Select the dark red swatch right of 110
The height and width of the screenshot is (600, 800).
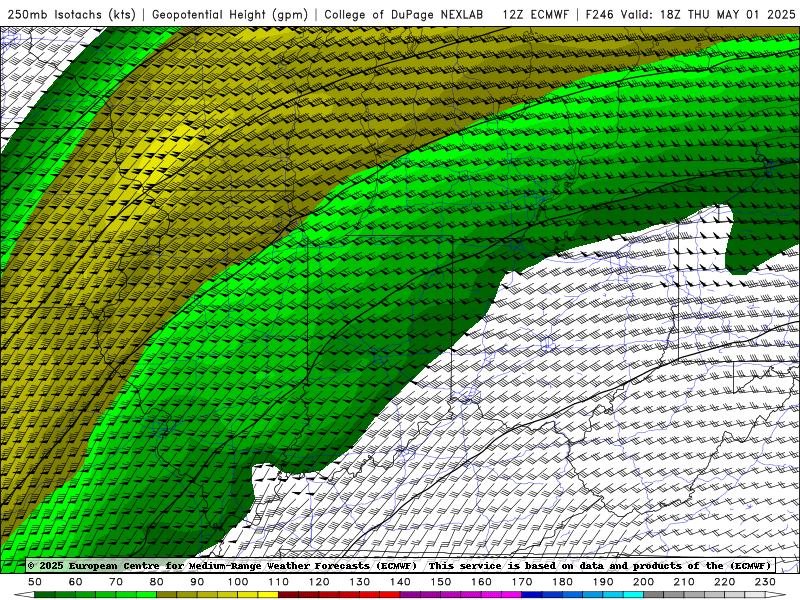pyautogui.click(x=288, y=594)
